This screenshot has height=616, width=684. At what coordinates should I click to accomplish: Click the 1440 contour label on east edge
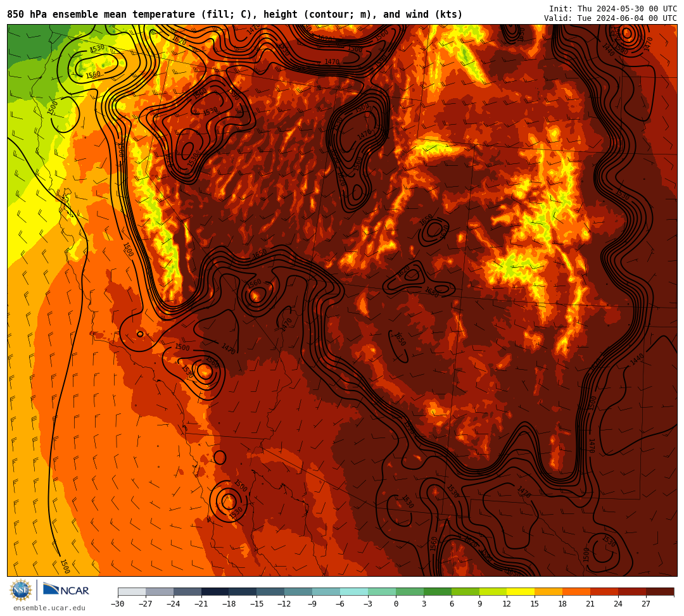click(637, 360)
